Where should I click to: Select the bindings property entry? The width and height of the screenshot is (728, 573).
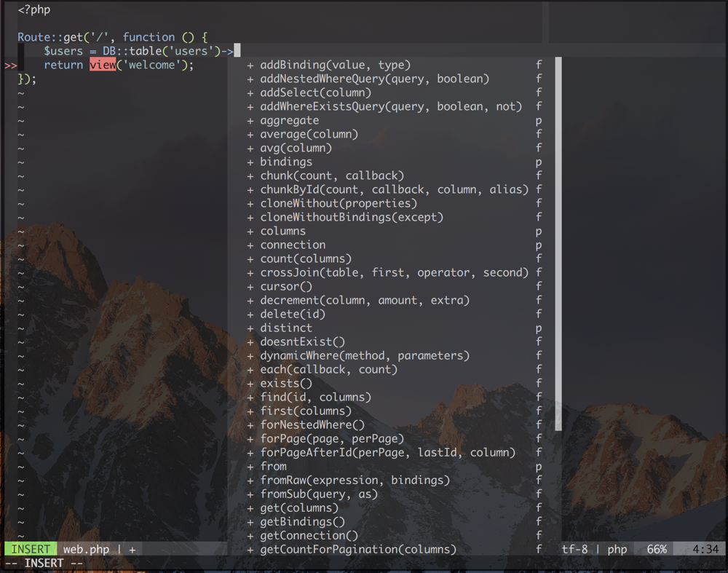395,162
